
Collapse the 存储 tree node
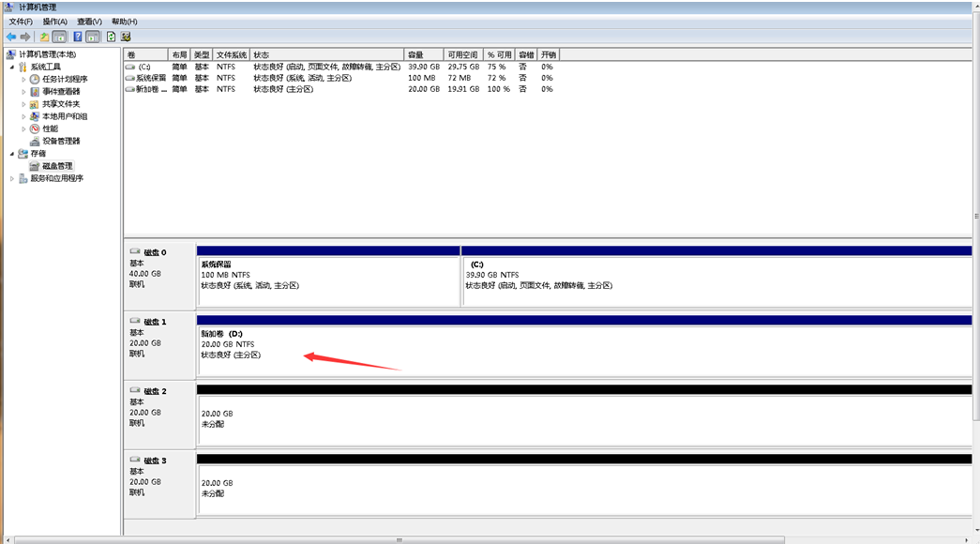tap(12, 154)
